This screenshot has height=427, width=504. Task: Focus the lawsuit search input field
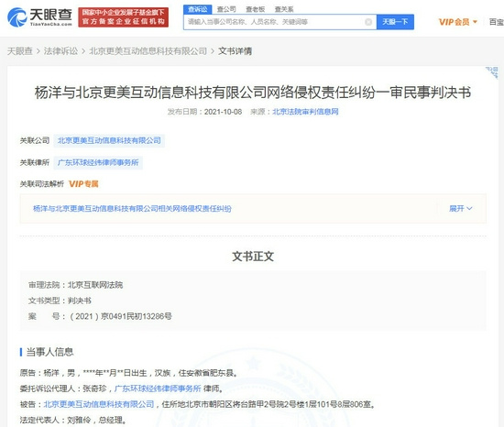pos(275,22)
